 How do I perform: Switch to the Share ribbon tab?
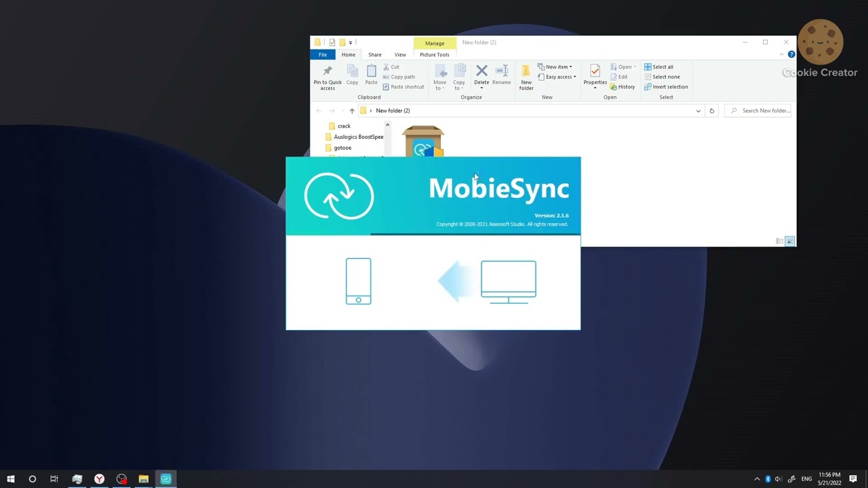click(374, 55)
